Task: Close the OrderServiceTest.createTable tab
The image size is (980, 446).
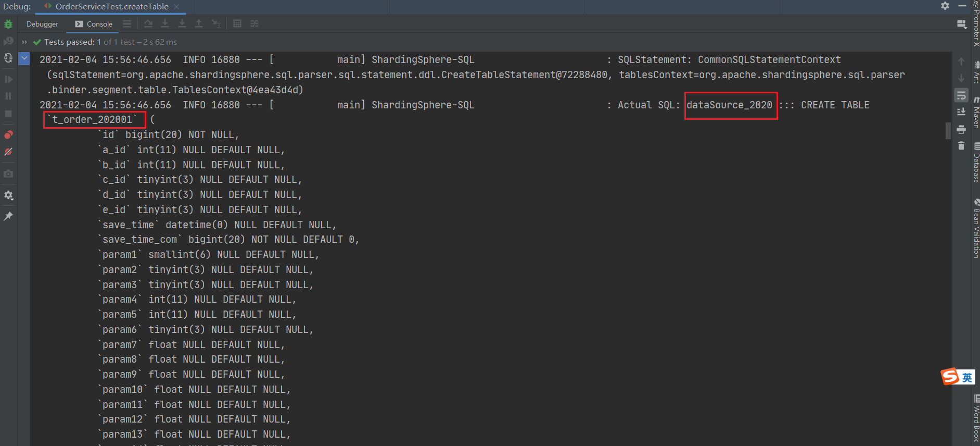Action: 176,7
